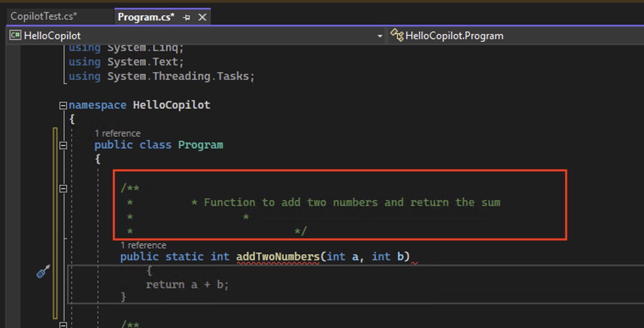Image resolution: width=644 pixels, height=328 pixels.
Task: Click the Program class name
Action: pyautogui.click(x=201, y=145)
